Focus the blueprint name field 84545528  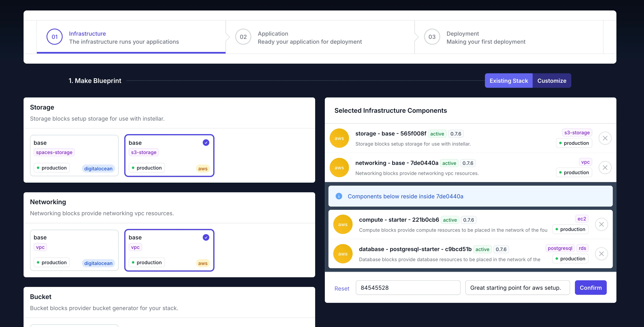(408, 288)
